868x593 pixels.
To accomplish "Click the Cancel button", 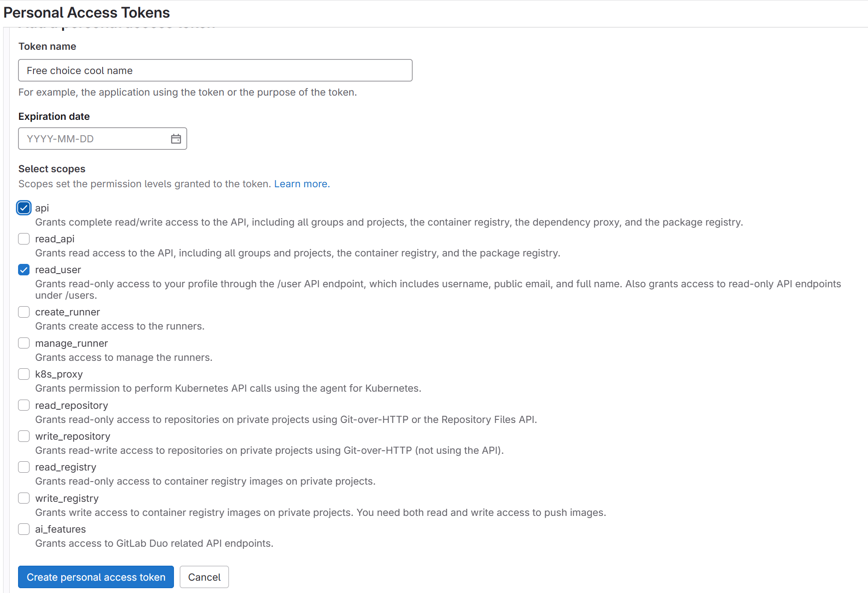I will 204,577.
